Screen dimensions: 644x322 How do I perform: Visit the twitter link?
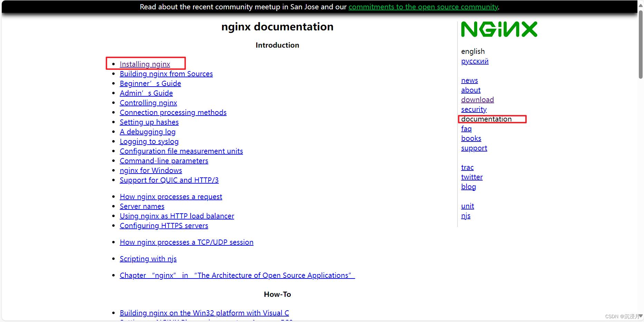click(x=472, y=177)
